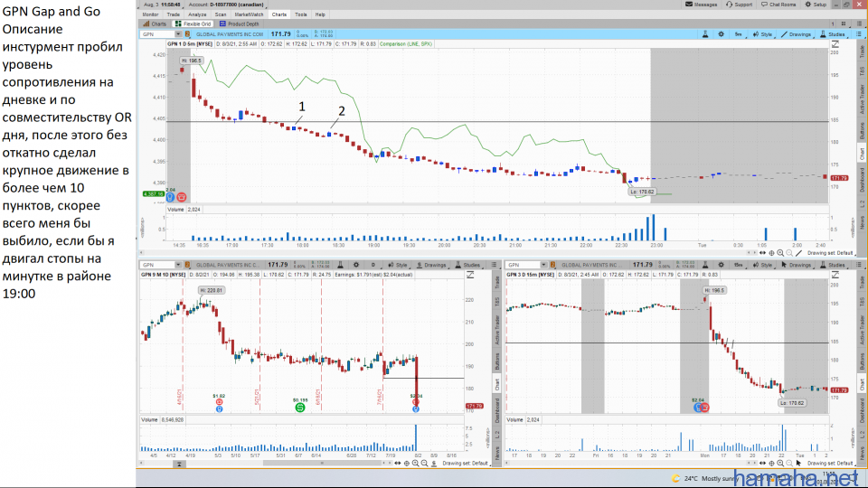
Task: Open the Trade side tab on top chart
Action: tap(862, 51)
